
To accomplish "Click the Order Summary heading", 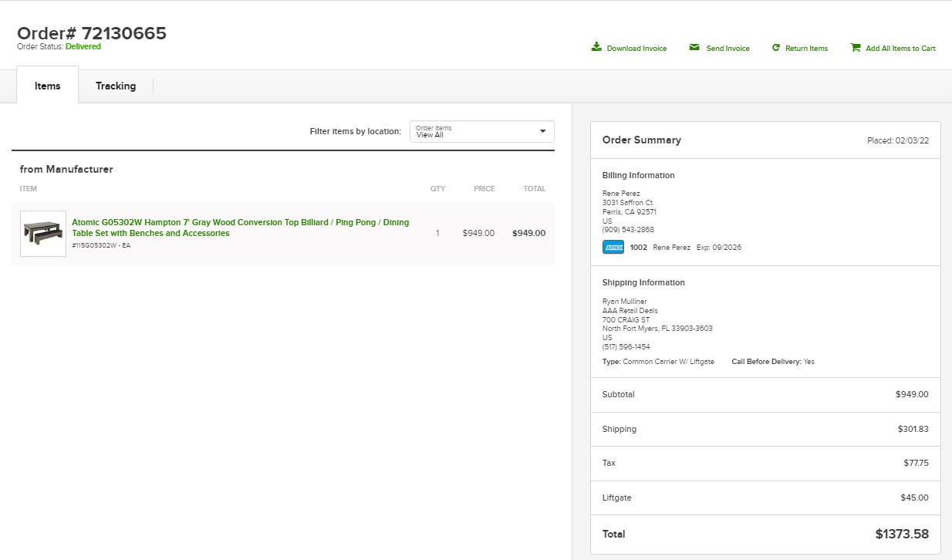I will pyautogui.click(x=642, y=140).
